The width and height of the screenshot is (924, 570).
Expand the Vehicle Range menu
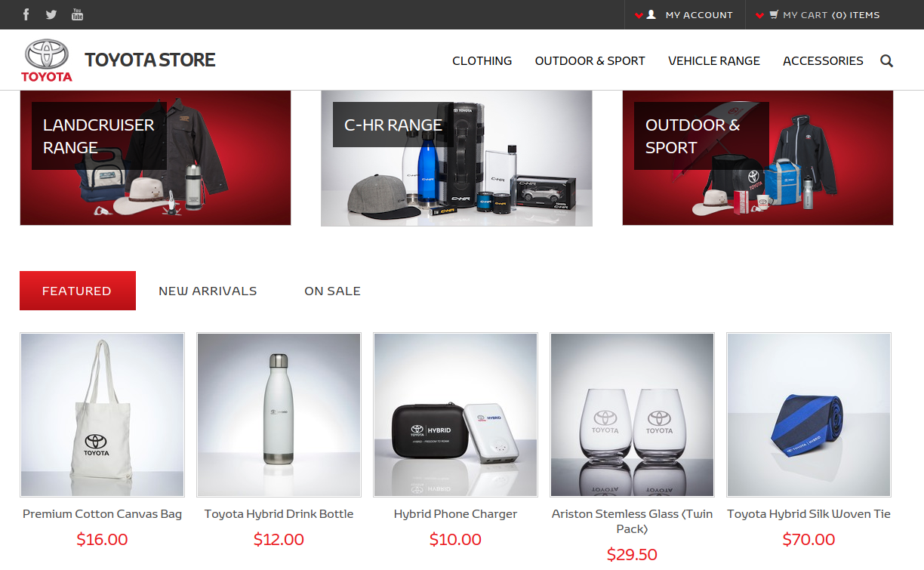click(714, 61)
